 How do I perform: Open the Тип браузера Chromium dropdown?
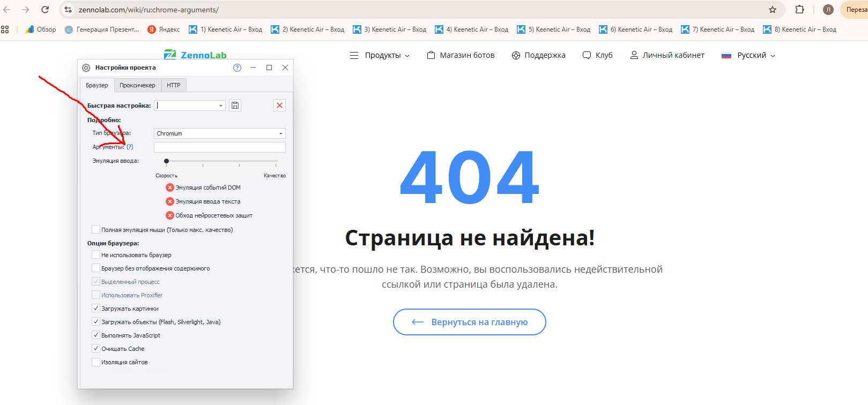[220, 133]
